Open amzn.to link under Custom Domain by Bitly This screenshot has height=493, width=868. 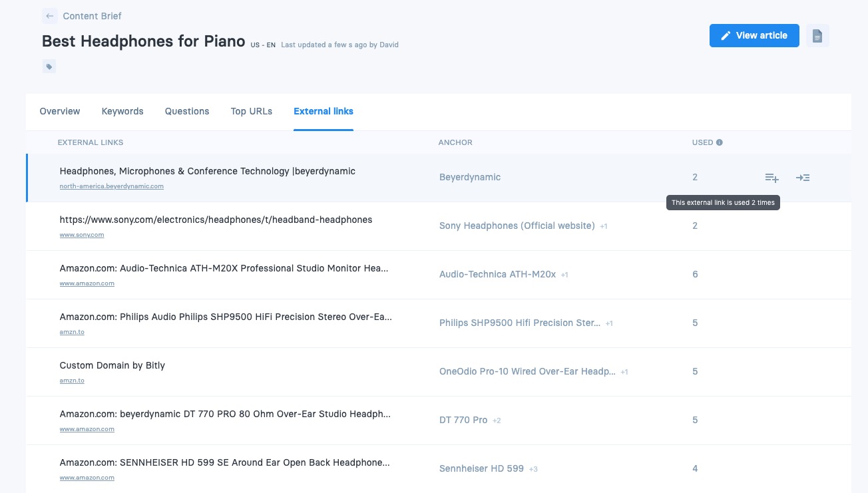coord(72,381)
